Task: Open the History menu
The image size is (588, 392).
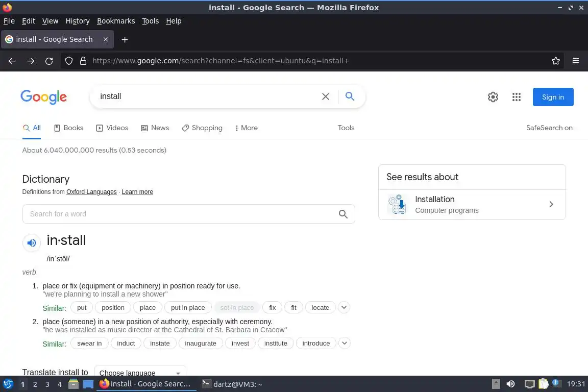Action: click(x=78, y=21)
